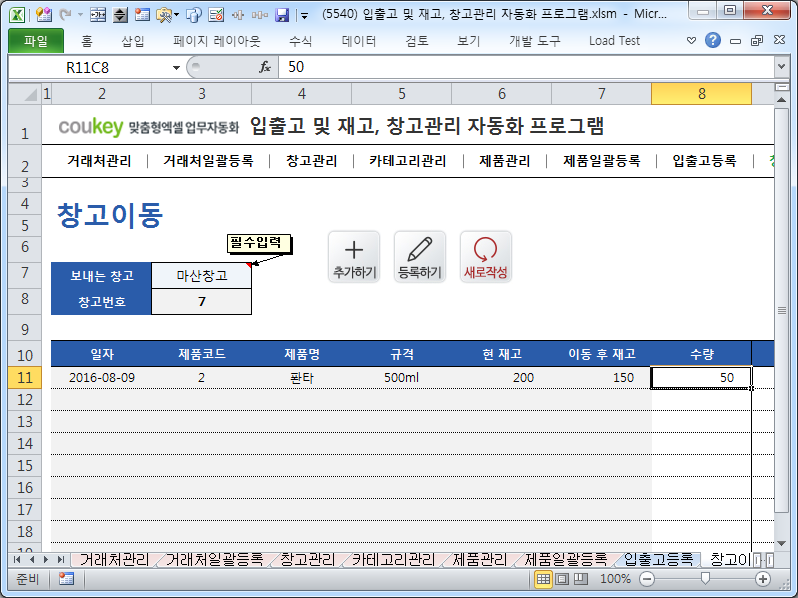
Task: Switch to Page Break Preview in status bar
Action: click(581, 579)
